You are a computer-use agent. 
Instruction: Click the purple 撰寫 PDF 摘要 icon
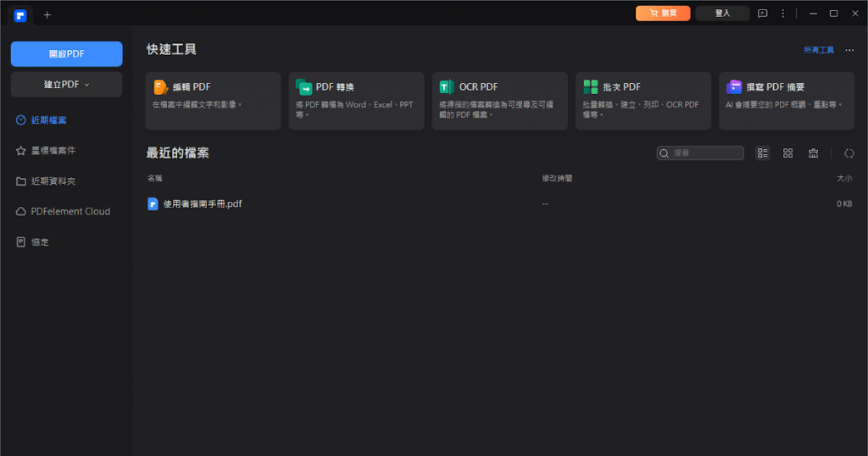pyautogui.click(x=734, y=87)
